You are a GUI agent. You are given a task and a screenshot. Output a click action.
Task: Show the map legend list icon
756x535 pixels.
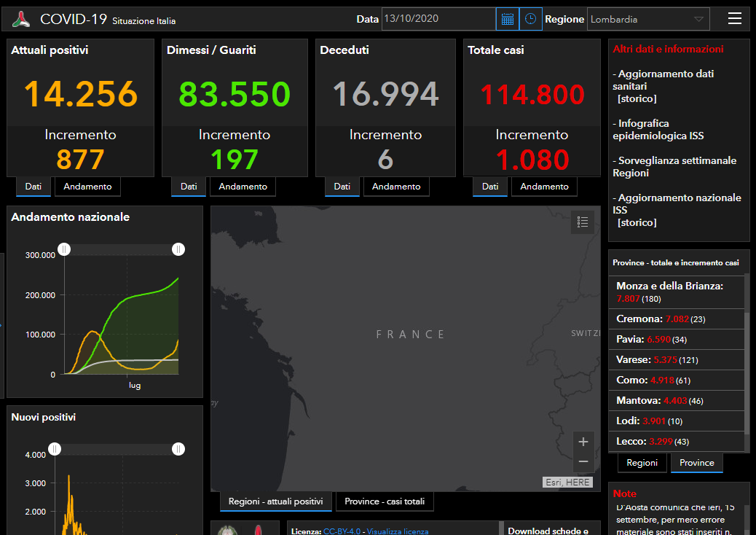(x=582, y=222)
